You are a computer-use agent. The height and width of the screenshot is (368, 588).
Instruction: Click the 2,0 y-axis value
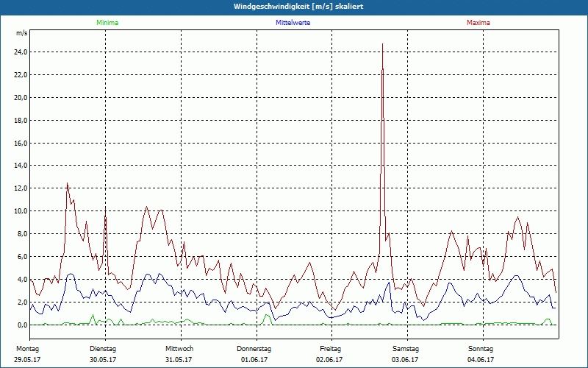coord(22,302)
